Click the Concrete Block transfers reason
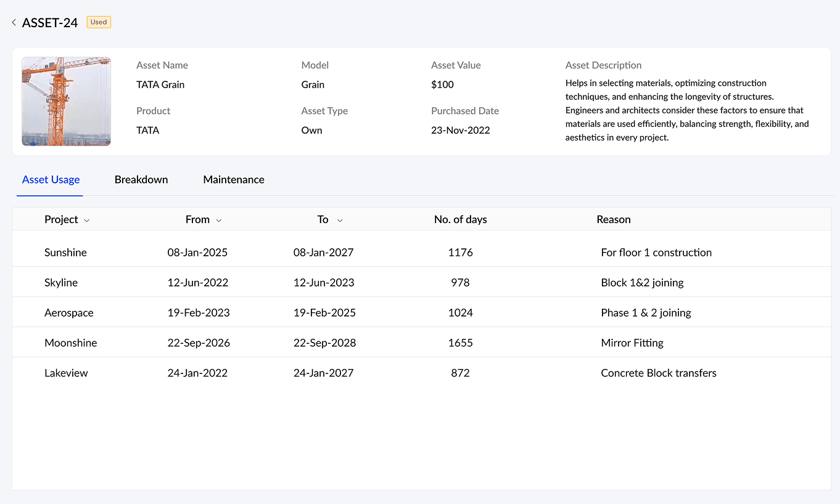 (x=659, y=373)
